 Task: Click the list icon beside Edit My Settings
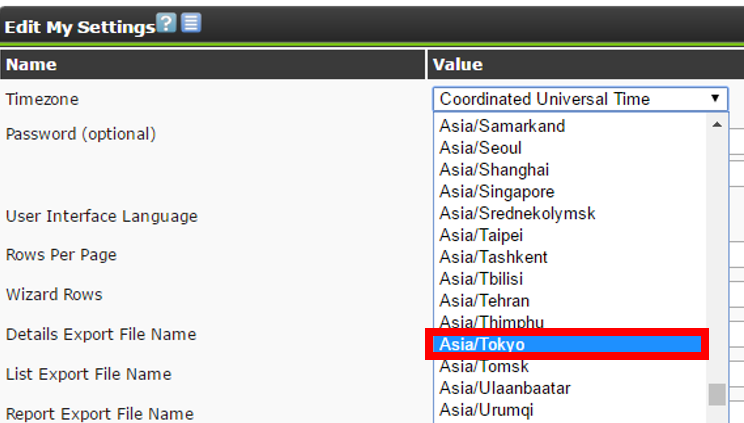[190, 23]
